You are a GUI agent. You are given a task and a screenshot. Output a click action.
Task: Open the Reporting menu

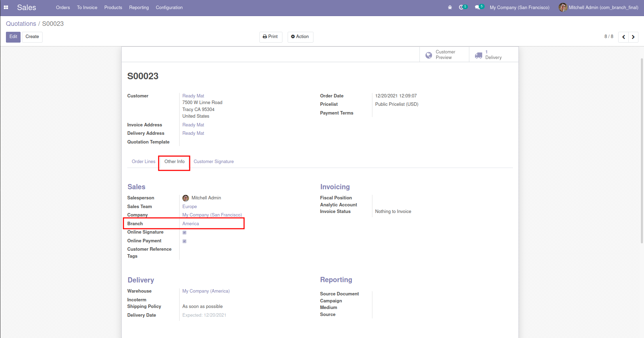coord(139,7)
